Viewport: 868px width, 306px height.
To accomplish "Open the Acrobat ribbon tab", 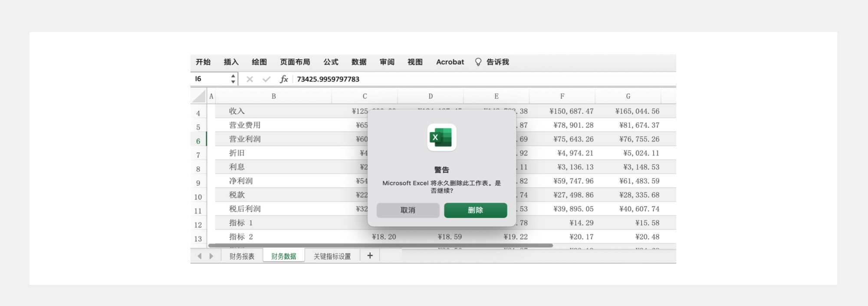I will (x=450, y=62).
